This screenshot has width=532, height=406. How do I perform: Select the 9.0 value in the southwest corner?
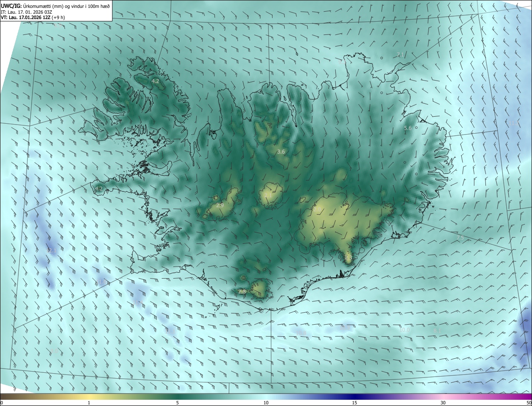(54, 351)
